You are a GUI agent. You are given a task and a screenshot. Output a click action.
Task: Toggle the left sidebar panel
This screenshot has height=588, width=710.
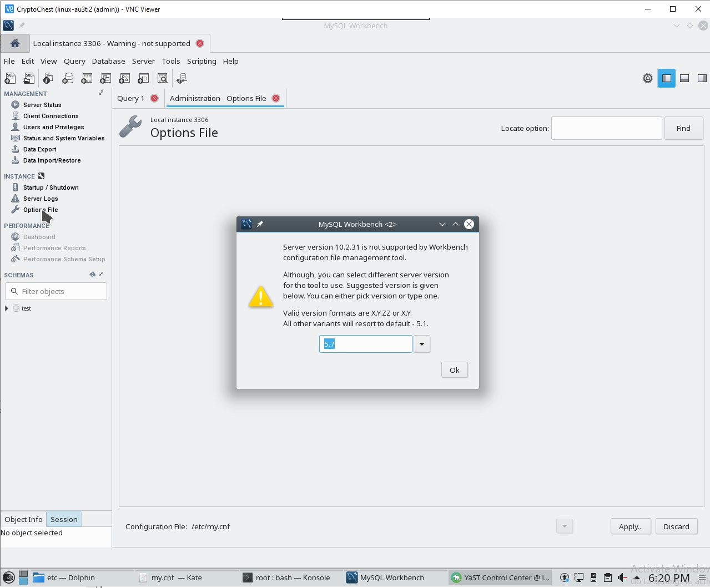click(667, 78)
